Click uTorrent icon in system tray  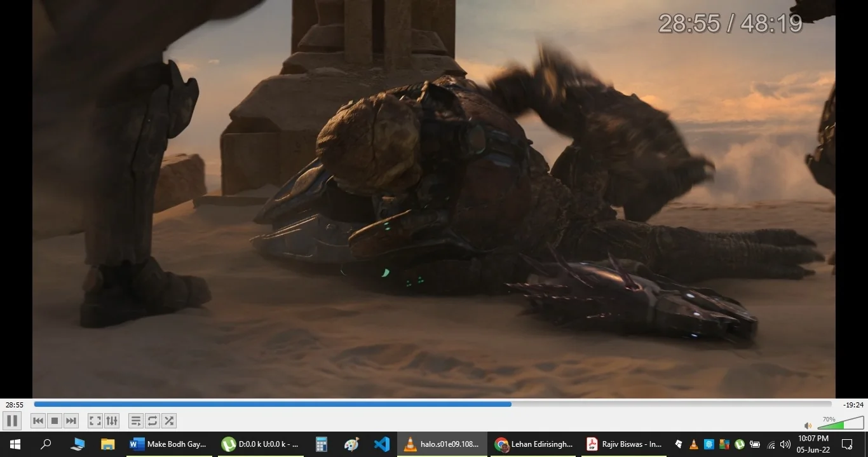[740, 444]
